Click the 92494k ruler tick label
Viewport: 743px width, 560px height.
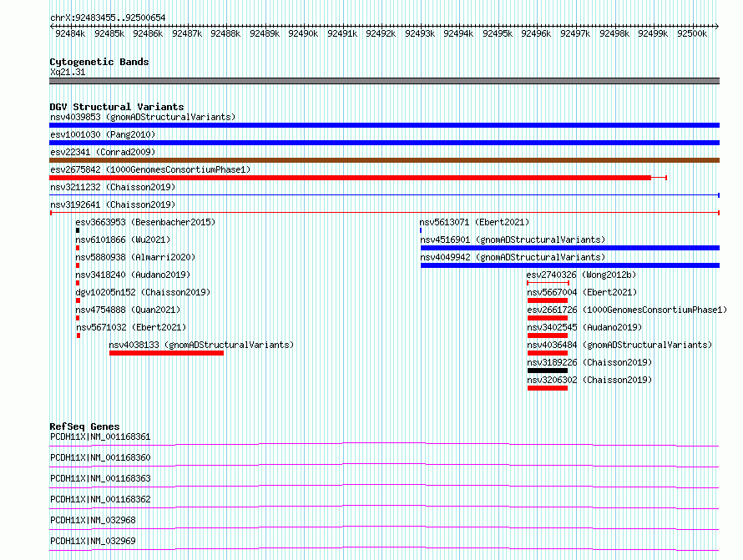coord(458,34)
